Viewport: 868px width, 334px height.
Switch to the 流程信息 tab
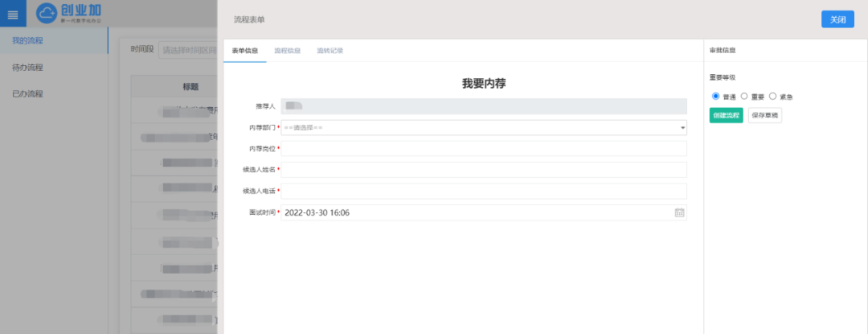(x=287, y=51)
